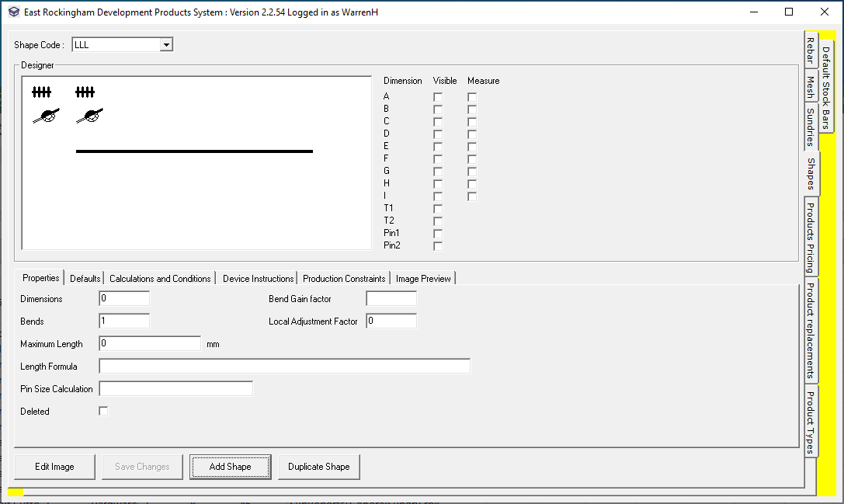Switch to the Calculations and Conditions tab
This screenshot has height=504, width=844.
[x=160, y=279]
